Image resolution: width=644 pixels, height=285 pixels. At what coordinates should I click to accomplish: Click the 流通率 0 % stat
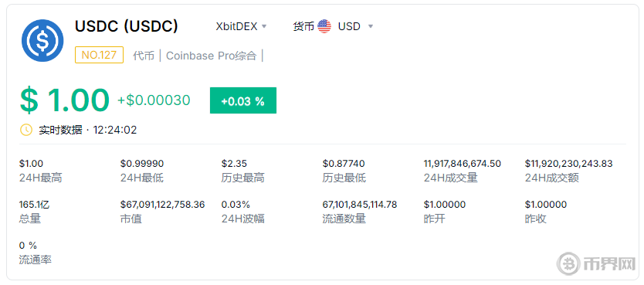pos(28,245)
